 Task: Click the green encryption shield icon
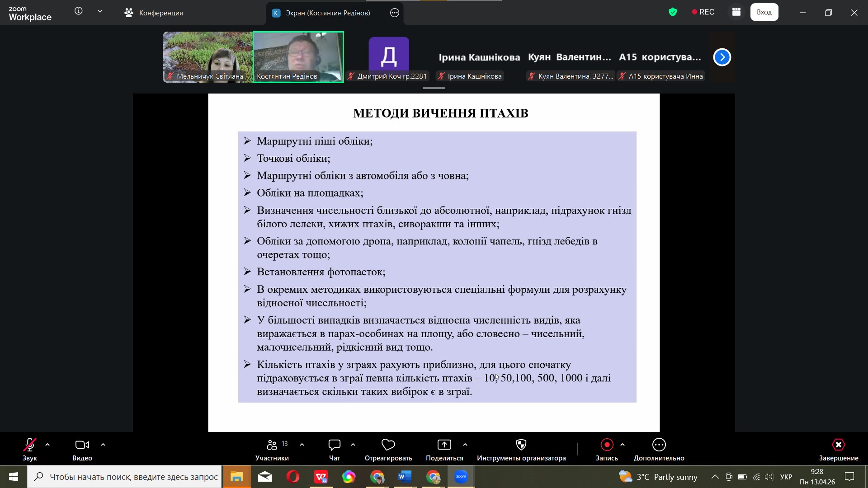click(x=673, y=12)
